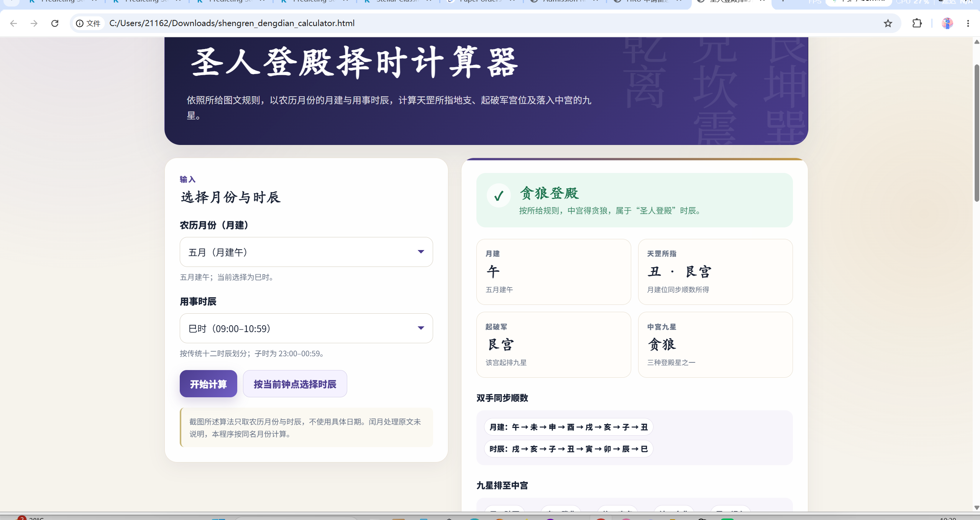Click the subtitle starting 依照所给图文规则

[x=389, y=108]
